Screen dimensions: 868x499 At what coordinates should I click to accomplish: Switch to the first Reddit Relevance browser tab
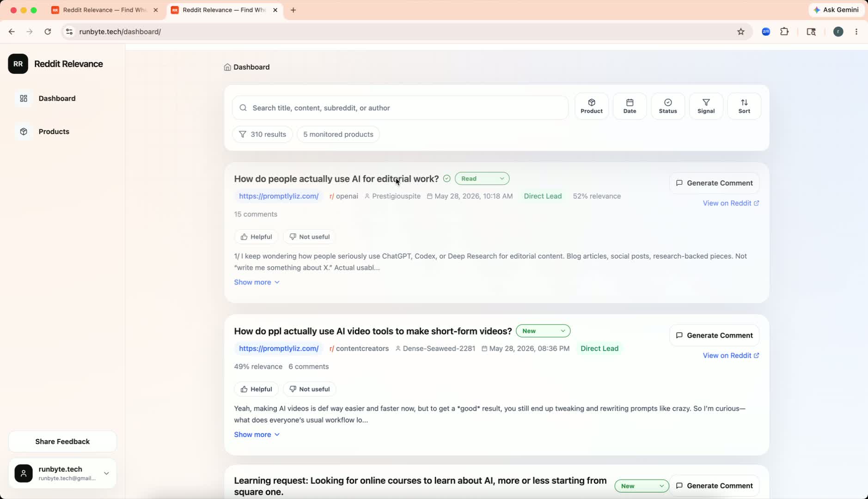(x=104, y=10)
